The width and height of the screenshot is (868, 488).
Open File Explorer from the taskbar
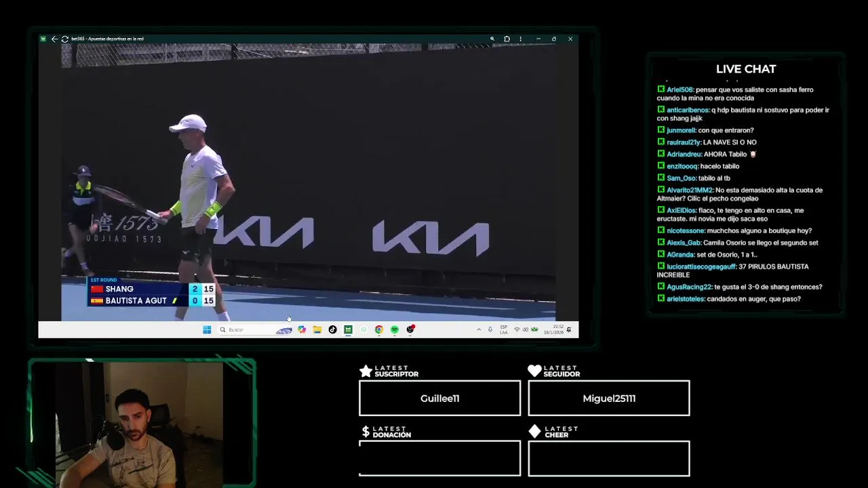tap(317, 329)
